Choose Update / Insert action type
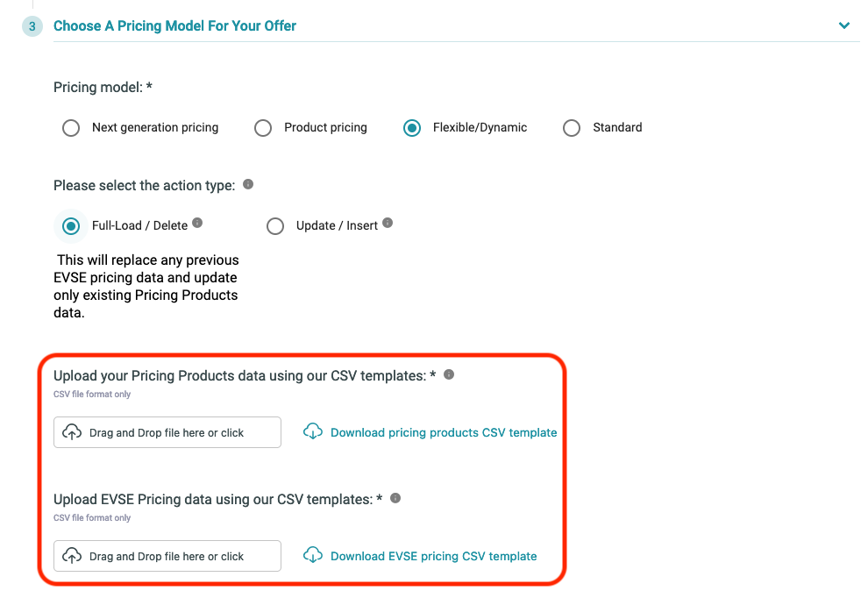This screenshot has height=598, width=868. [275, 226]
